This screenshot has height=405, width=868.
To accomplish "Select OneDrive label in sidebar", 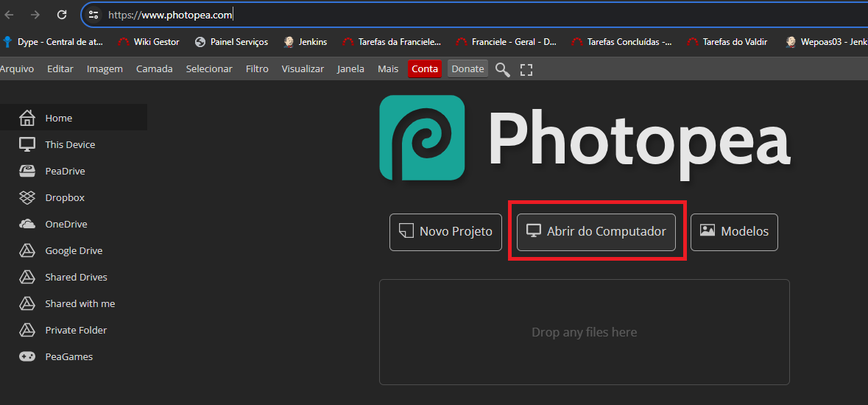I will click(x=66, y=225).
